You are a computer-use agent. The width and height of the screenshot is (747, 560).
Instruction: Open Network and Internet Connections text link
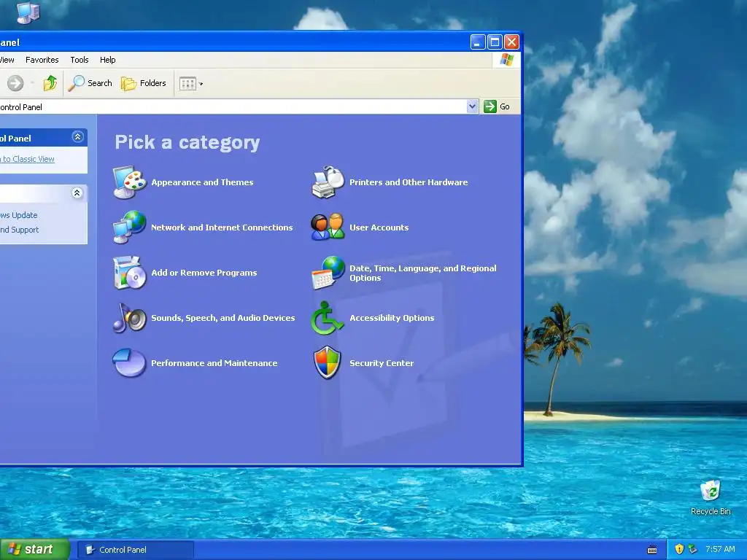coord(222,227)
